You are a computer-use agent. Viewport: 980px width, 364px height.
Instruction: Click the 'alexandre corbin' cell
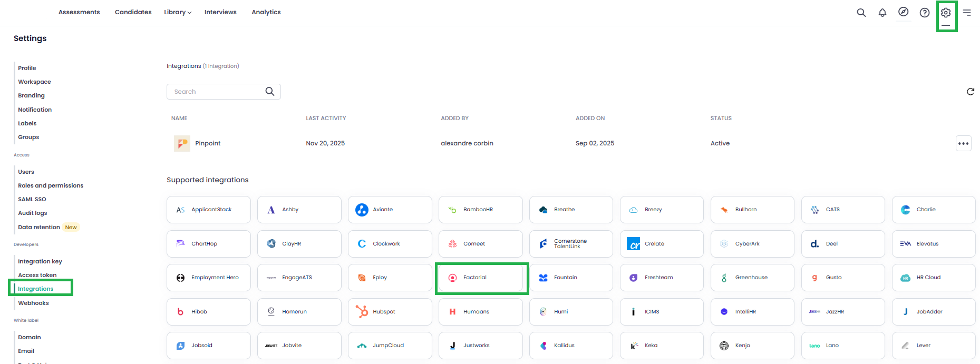click(467, 143)
